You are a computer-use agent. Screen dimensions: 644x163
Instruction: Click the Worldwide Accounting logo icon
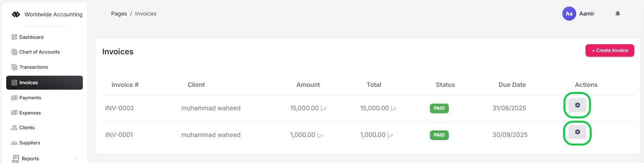(x=16, y=14)
